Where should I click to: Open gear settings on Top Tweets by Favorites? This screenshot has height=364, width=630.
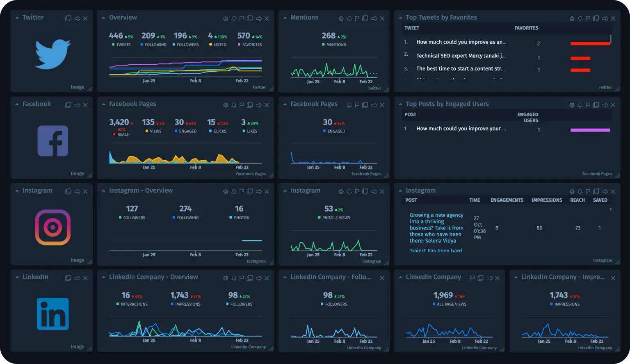[x=572, y=18]
